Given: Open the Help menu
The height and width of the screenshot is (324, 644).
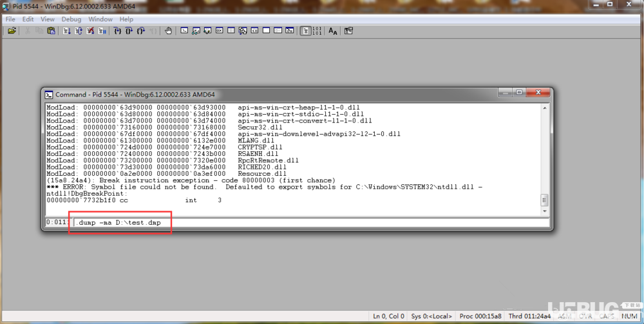Looking at the screenshot, I should (x=126, y=19).
